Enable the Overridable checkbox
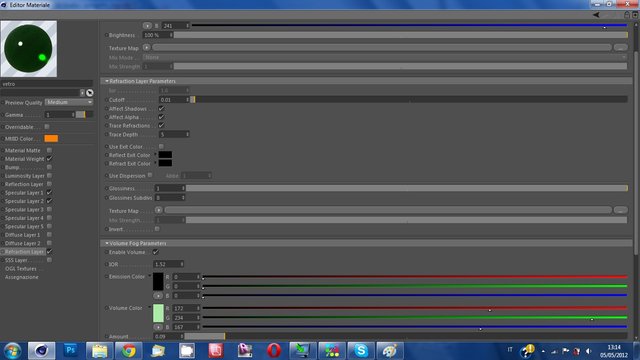The width and height of the screenshot is (640, 360). pos(47,127)
